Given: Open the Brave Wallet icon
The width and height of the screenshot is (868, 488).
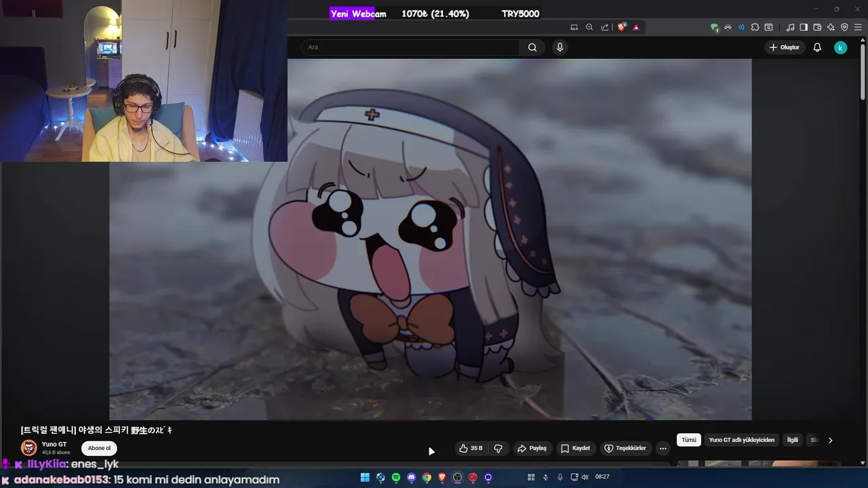Looking at the screenshot, I should tap(817, 27).
